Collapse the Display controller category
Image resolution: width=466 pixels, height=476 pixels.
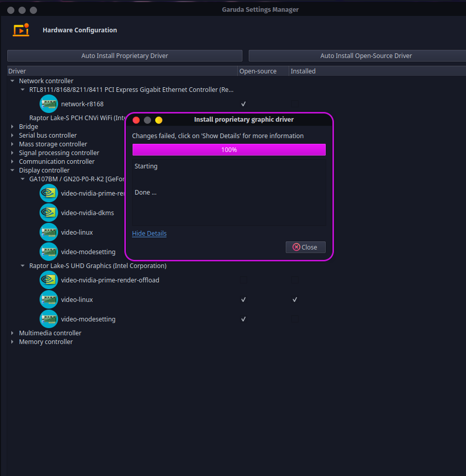coord(12,170)
